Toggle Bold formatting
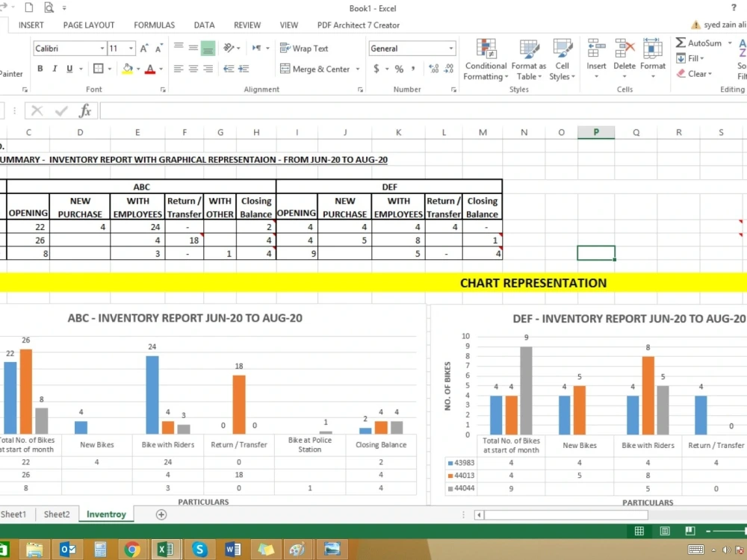747x560 pixels. tap(40, 69)
